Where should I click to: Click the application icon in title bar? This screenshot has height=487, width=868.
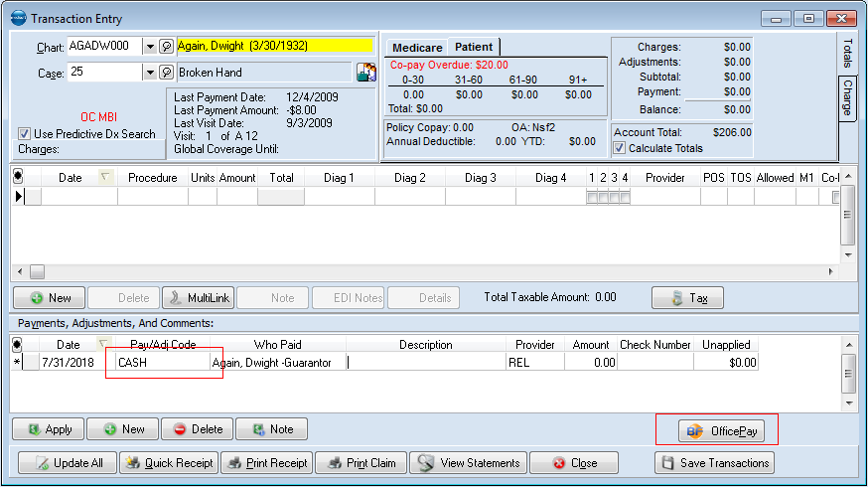(x=18, y=18)
